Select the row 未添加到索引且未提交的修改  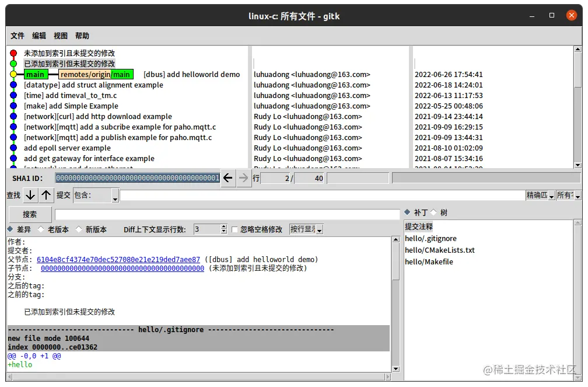[x=69, y=53]
